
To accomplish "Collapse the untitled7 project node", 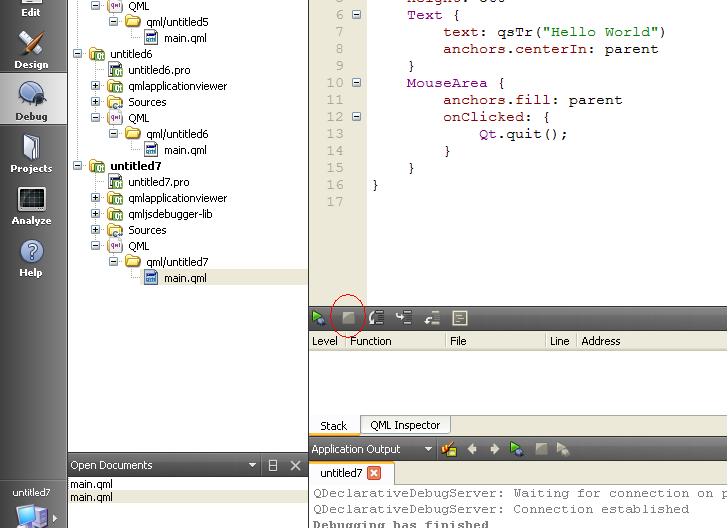I will 78,165.
